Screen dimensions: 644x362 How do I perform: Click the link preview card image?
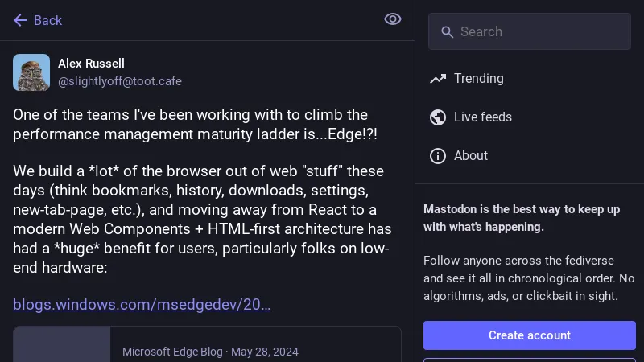click(62, 346)
